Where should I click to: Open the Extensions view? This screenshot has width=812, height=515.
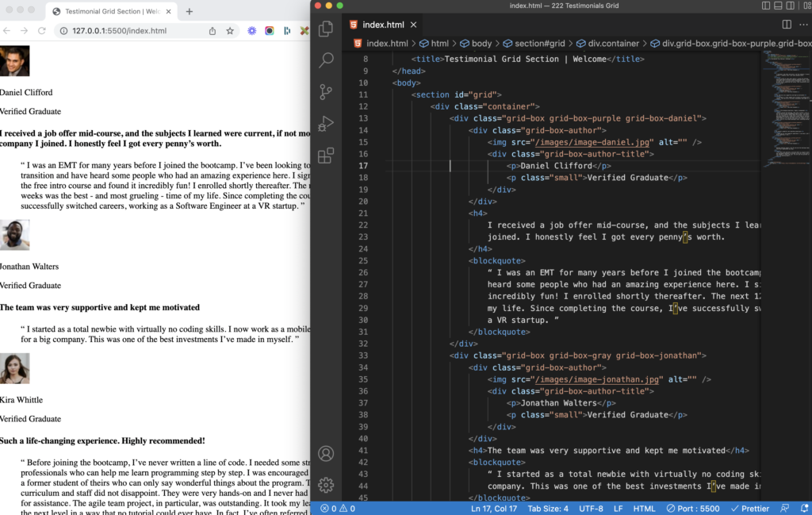pyautogui.click(x=326, y=156)
